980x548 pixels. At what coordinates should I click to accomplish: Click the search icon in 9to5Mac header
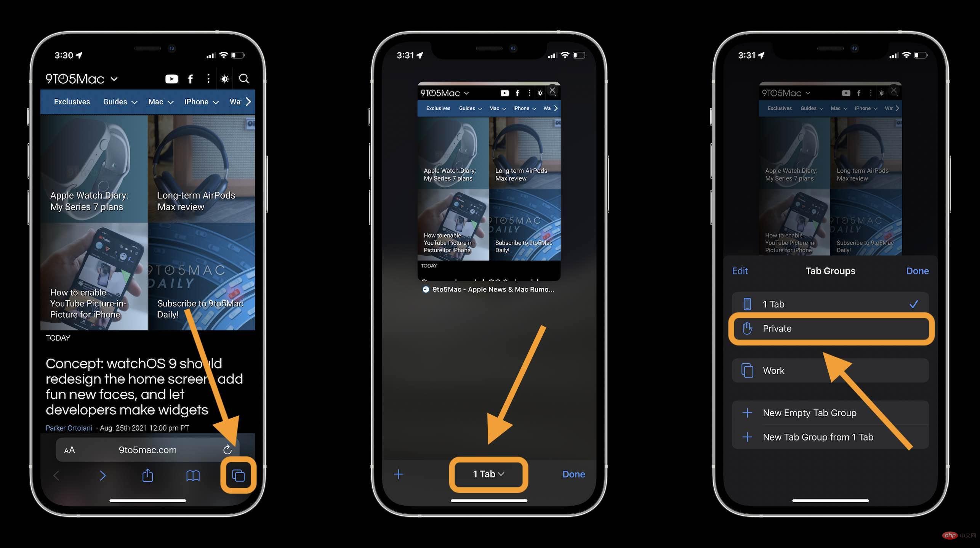tap(245, 78)
